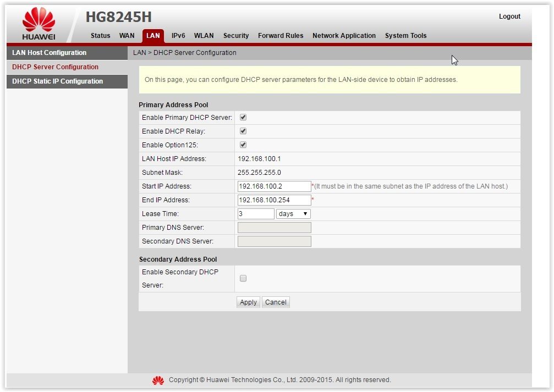Enable the Secondary DHCP Server checkbox
Viewport: 554px width, 392px height.
click(243, 278)
